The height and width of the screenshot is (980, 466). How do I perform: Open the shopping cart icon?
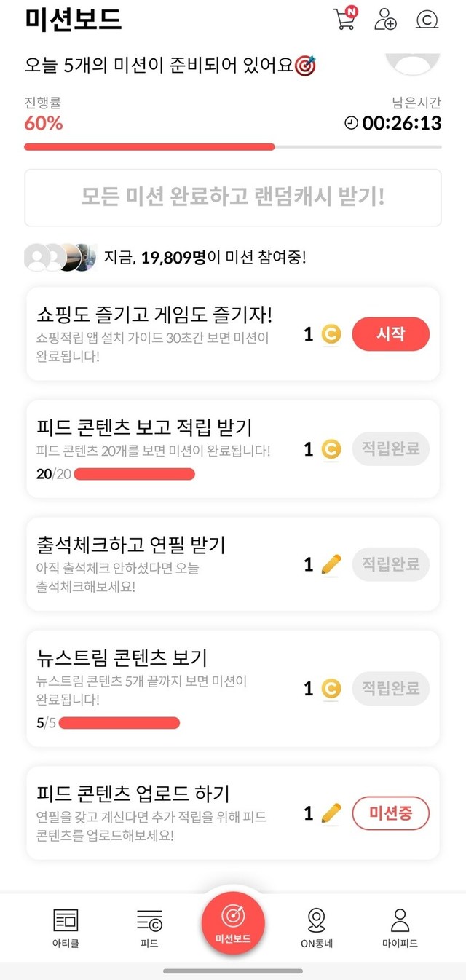click(x=344, y=20)
